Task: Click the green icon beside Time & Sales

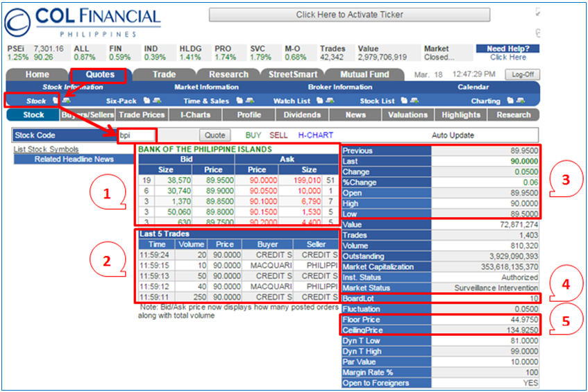Action: [250, 101]
